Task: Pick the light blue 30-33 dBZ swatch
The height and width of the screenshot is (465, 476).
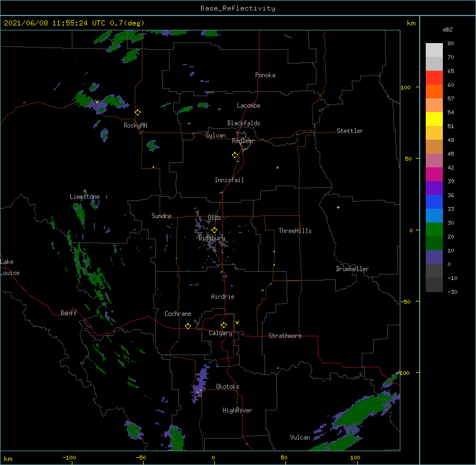Action: tap(434, 216)
